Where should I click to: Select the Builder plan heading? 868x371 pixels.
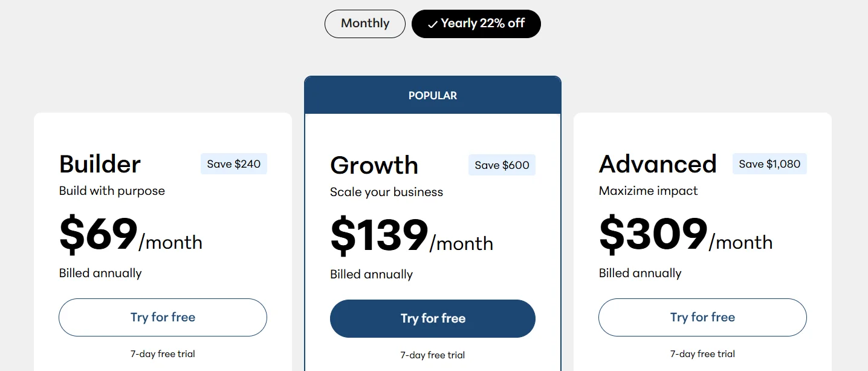click(100, 164)
